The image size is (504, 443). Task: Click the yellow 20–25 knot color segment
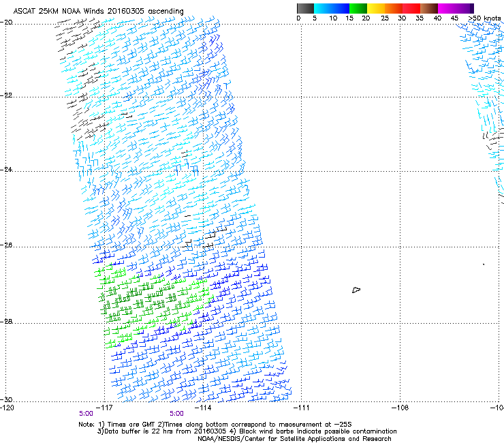click(376, 8)
